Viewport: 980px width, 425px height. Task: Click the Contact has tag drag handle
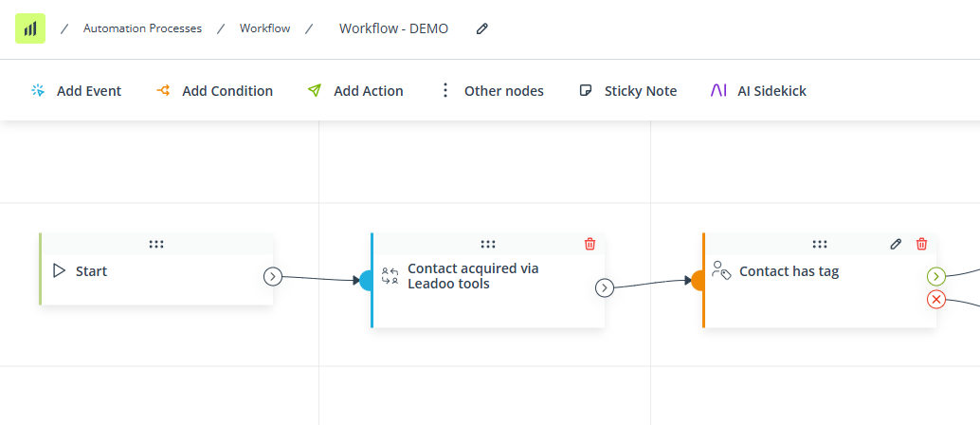820,244
